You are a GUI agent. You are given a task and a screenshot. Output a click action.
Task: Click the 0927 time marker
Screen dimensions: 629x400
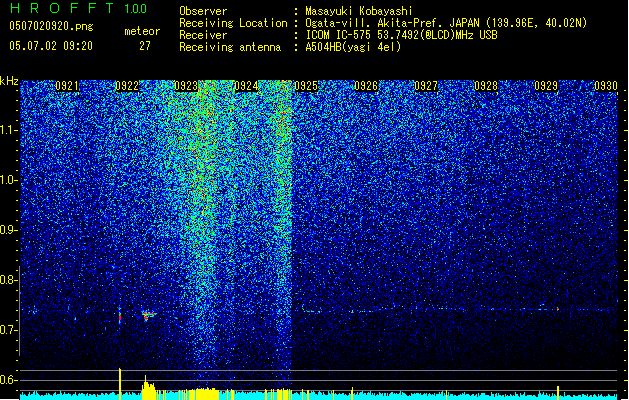(x=426, y=86)
